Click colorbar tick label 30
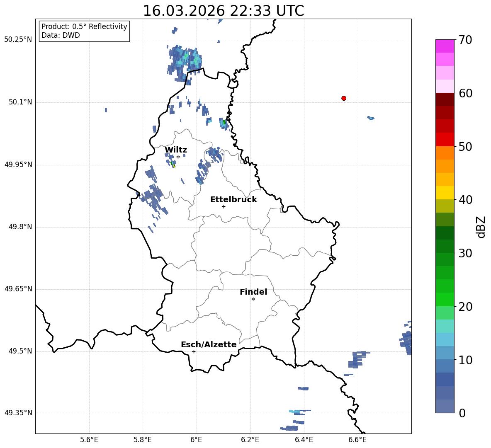Image resolution: width=491 pixels, height=448 pixels. [x=465, y=253]
